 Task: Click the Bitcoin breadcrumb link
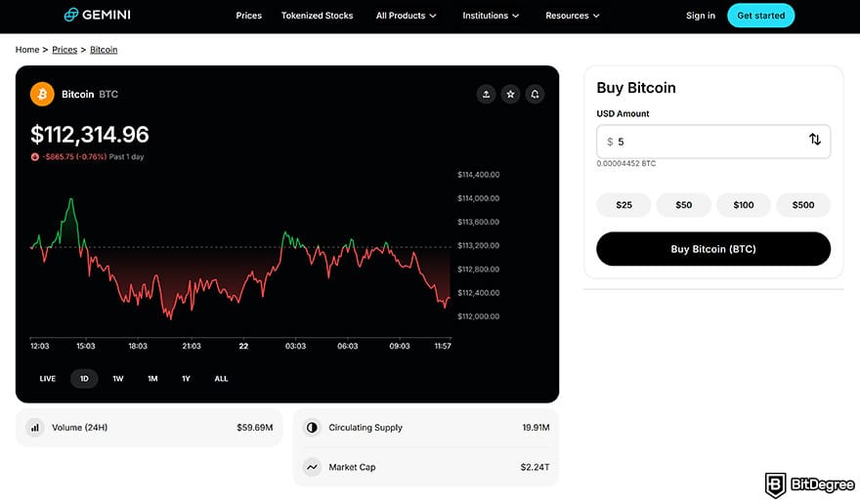click(x=104, y=50)
